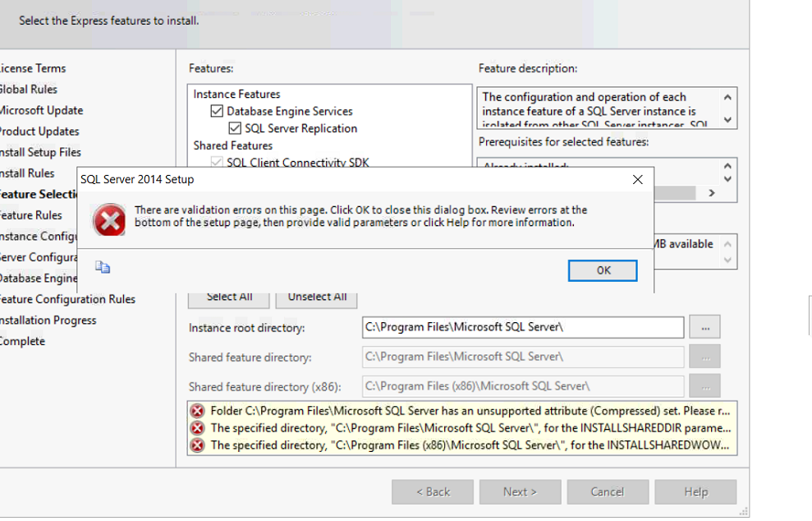Image resolution: width=812 pixels, height=521 pixels.
Task: Select Feature Rules step in sidebar
Action: point(30,215)
